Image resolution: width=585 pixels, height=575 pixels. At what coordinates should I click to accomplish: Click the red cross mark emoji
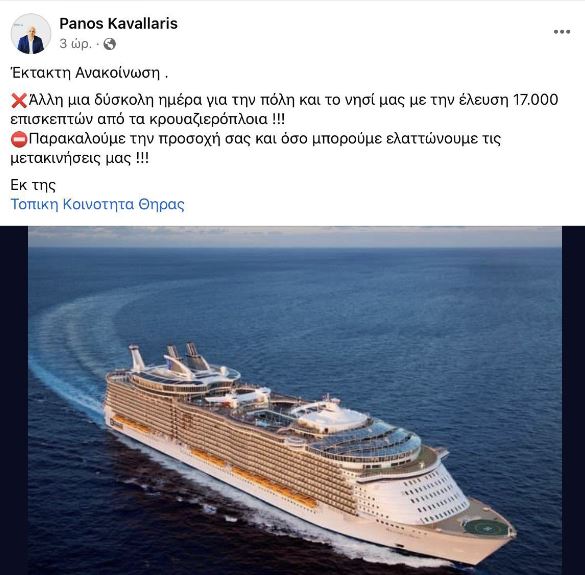point(19,101)
